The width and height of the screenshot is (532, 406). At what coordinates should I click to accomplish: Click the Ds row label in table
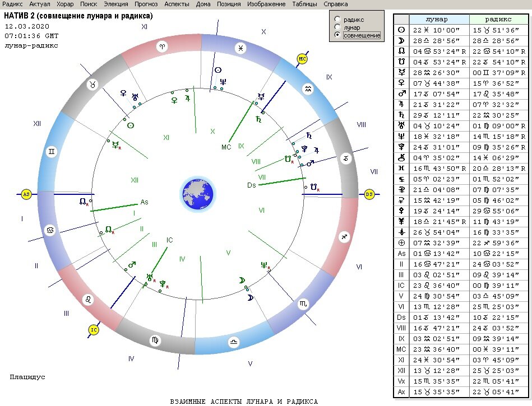(x=401, y=318)
